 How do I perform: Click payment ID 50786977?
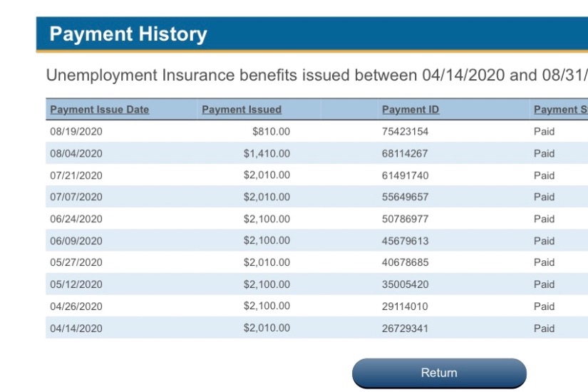406,219
